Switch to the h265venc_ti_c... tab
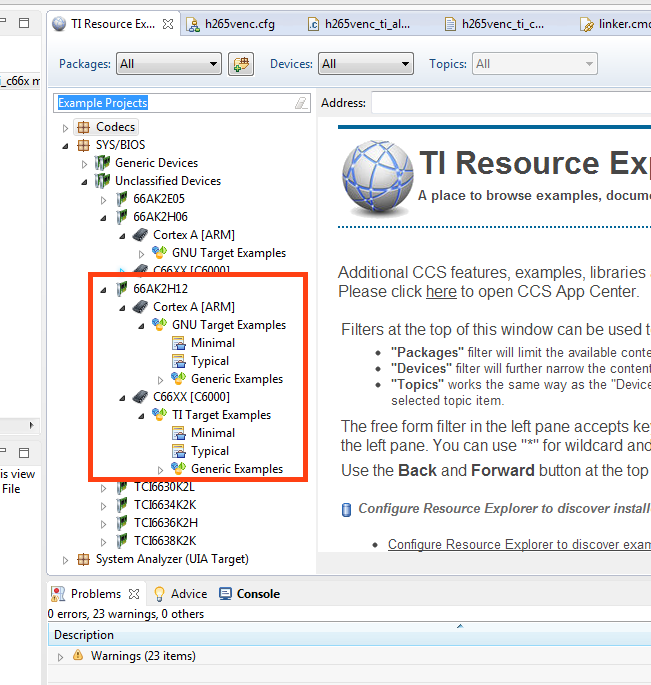651x685 pixels. [495, 24]
